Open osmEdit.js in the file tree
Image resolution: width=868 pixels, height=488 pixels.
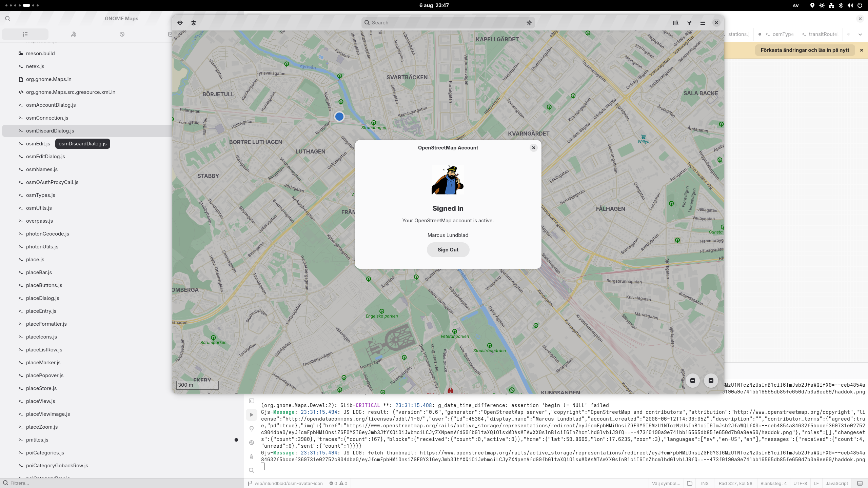tap(38, 144)
